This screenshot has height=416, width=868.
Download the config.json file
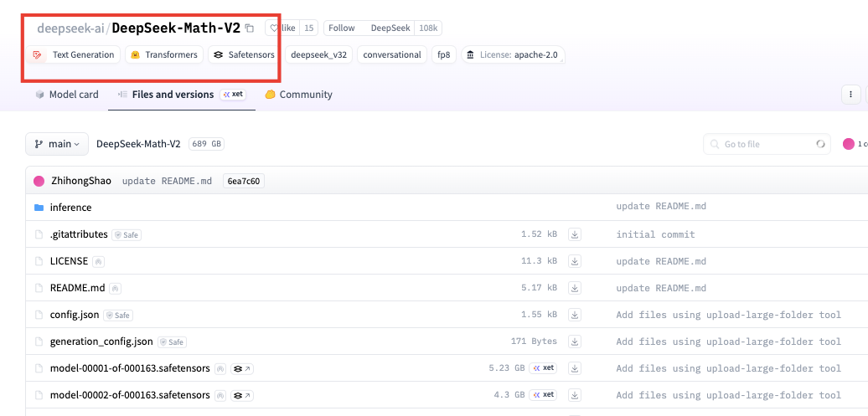pos(575,315)
